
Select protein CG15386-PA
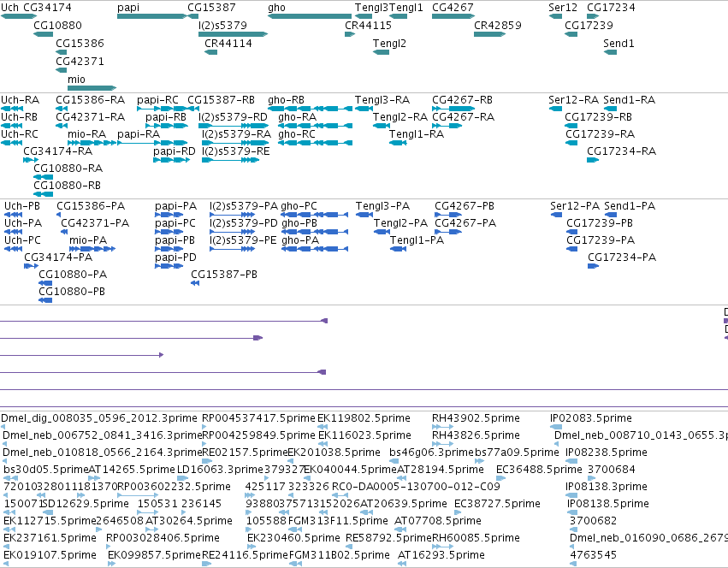click(x=91, y=206)
